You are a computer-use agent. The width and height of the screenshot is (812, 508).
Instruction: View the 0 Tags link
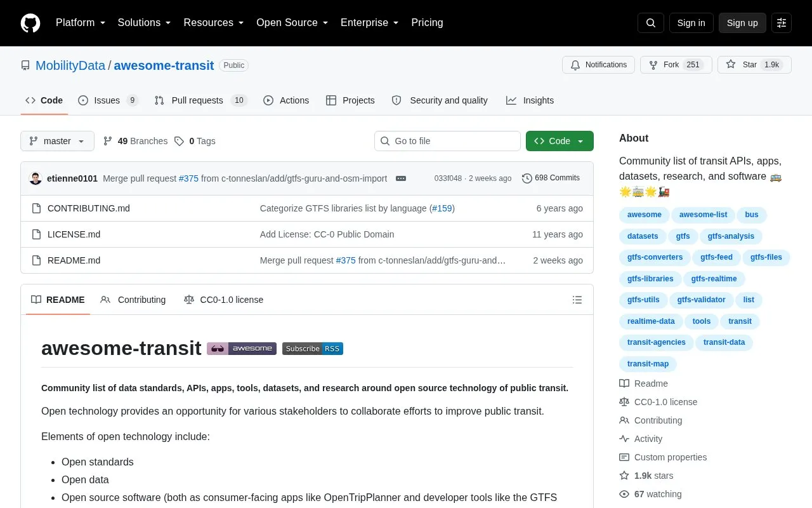[195, 141]
